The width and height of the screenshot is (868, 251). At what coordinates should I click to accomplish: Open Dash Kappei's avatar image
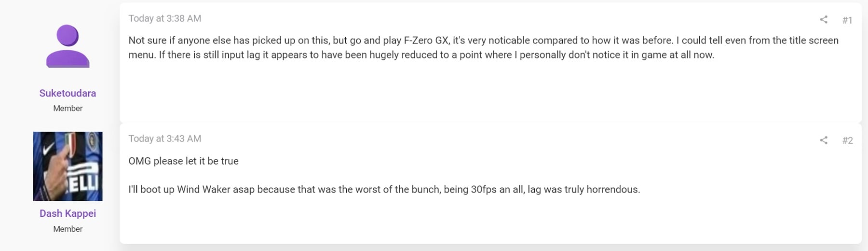point(68,166)
